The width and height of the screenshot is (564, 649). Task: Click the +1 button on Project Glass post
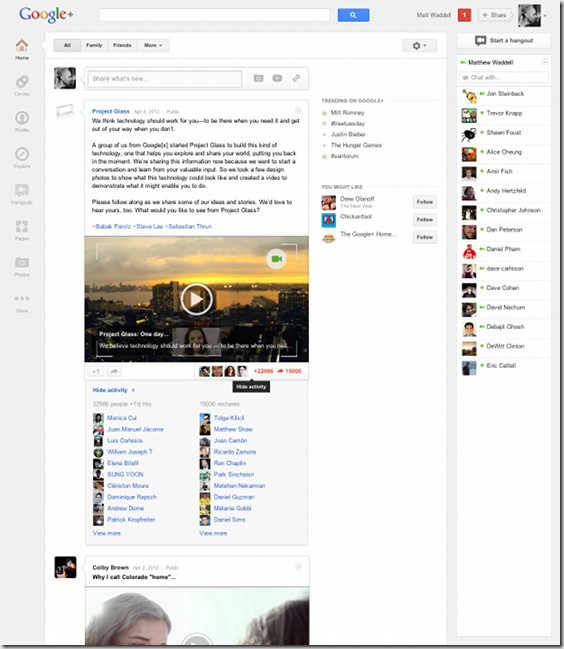(x=96, y=371)
